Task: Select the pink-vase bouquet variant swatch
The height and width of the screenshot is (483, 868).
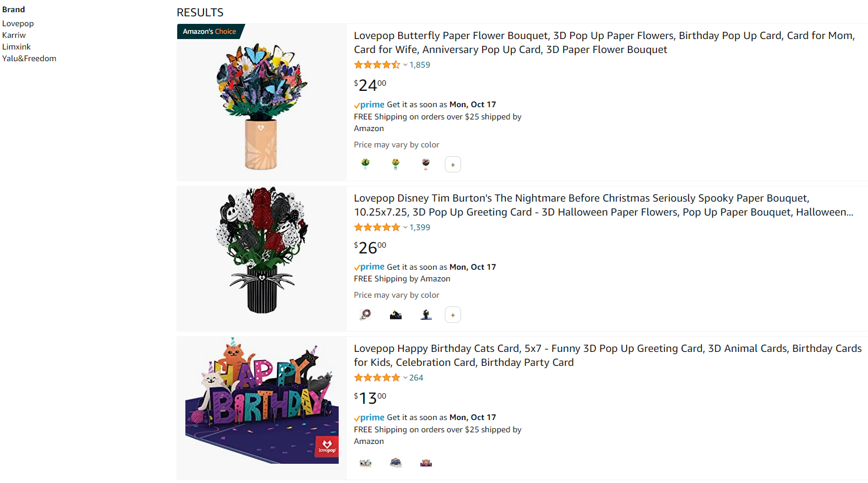Action: [426, 164]
